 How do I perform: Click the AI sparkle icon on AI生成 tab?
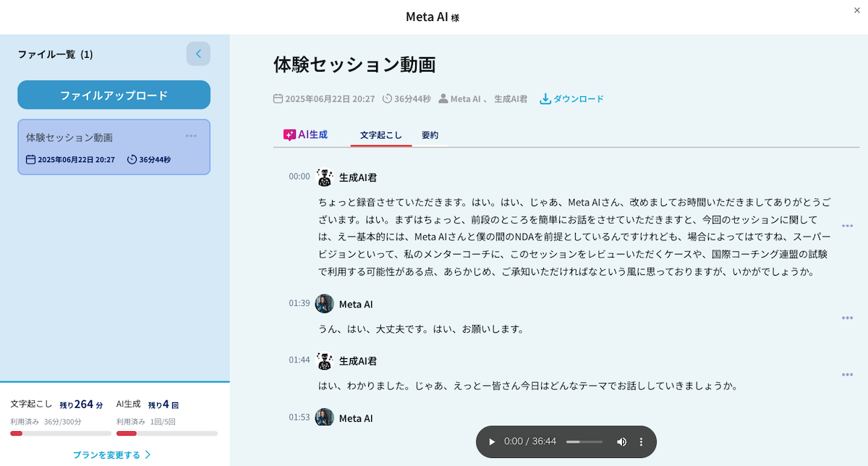pos(289,135)
